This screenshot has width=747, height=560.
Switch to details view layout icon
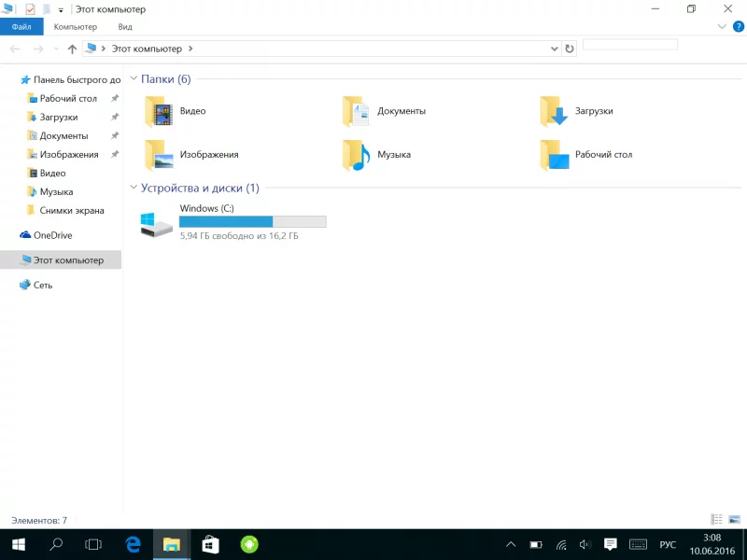(x=716, y=519)
